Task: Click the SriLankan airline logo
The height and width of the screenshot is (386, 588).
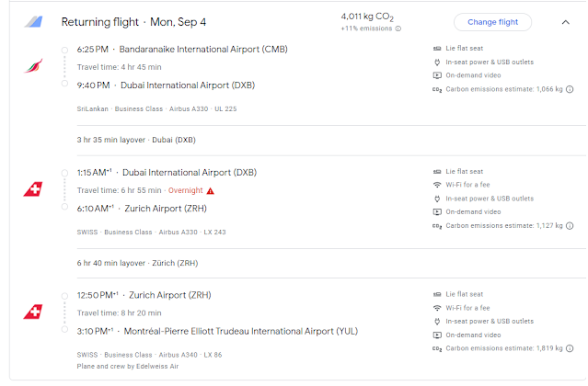Action: (32, 66)
